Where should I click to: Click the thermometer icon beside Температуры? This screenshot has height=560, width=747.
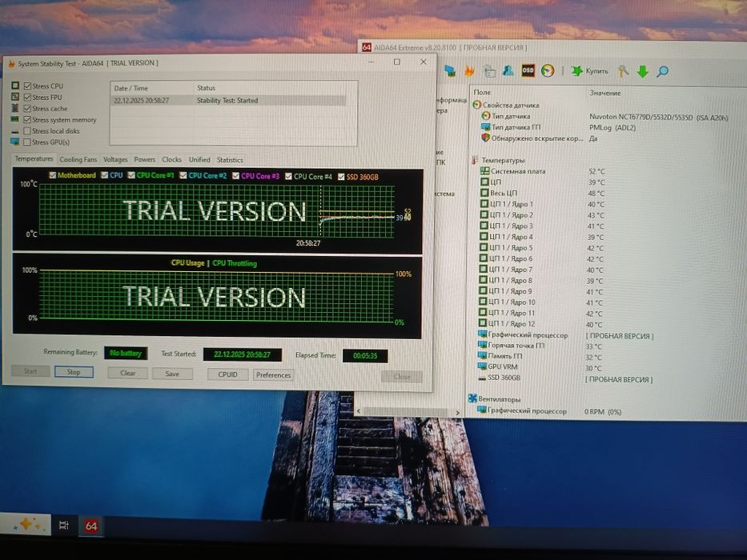[x=475, y=160]
